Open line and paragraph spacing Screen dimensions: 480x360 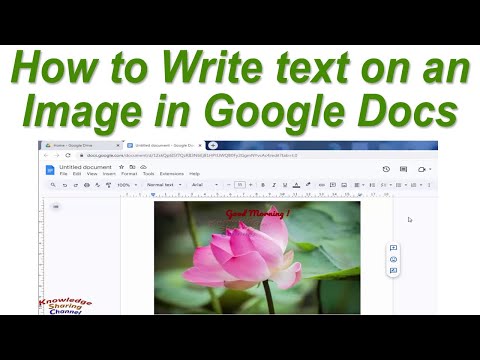pos(372,185)
